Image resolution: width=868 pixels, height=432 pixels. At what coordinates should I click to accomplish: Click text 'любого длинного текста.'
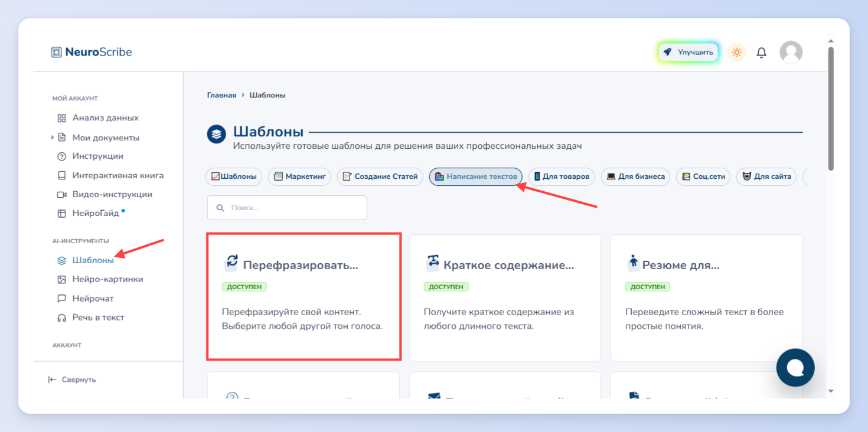point(479,326)
